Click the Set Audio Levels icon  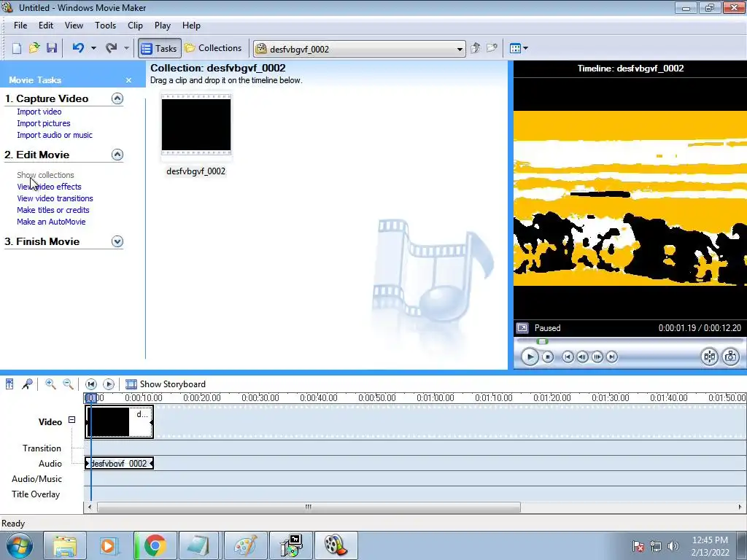click(x=9, y=384)
